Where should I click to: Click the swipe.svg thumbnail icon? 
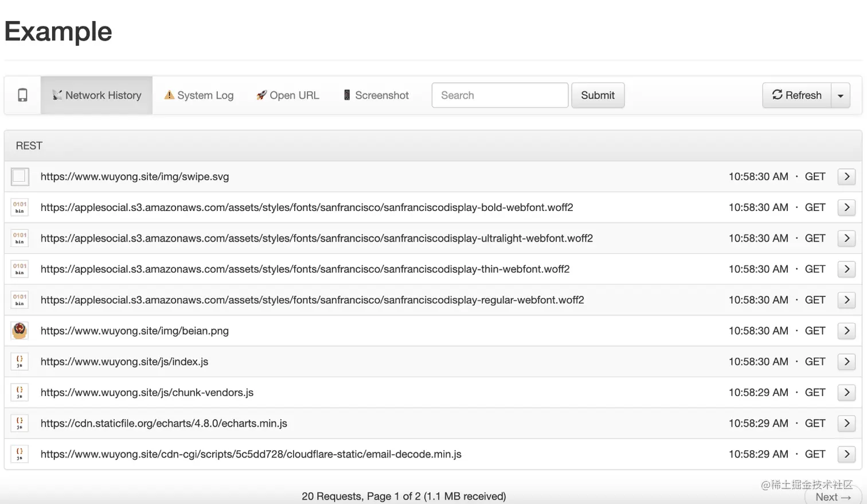tap(19, 177)
